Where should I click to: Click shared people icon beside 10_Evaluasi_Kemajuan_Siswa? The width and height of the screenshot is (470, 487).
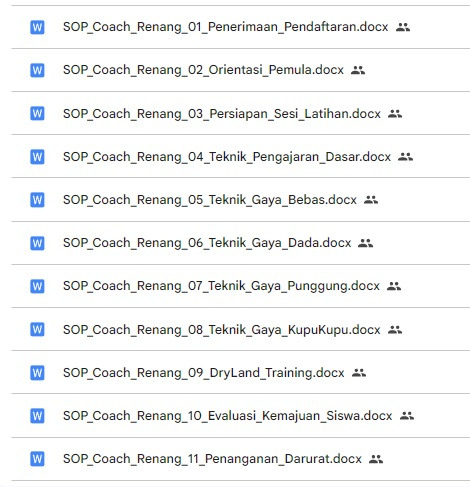(x=407, y=416)
